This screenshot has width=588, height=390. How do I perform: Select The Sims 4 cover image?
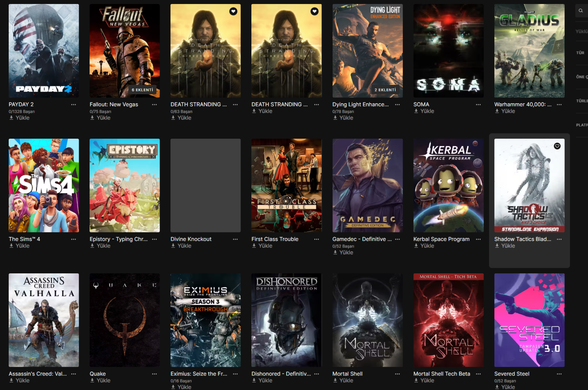(x=44, y=185)
